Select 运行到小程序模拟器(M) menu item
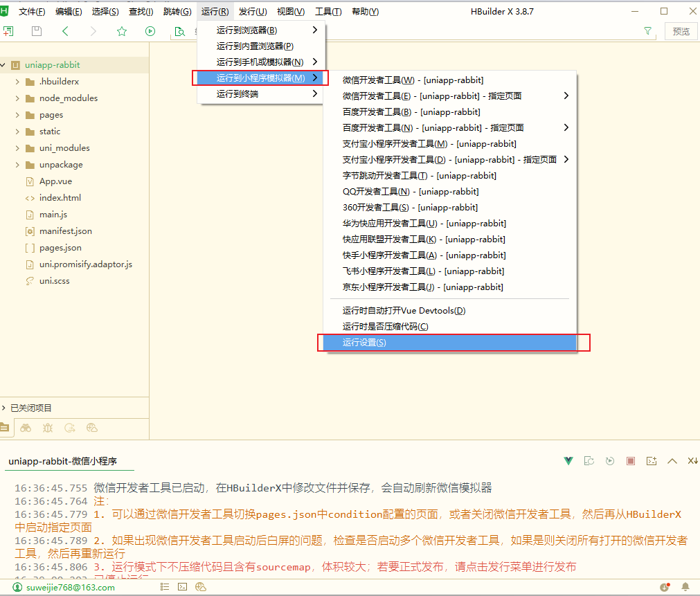Screen dimensions: 700x596 click(x=261, y=78)
